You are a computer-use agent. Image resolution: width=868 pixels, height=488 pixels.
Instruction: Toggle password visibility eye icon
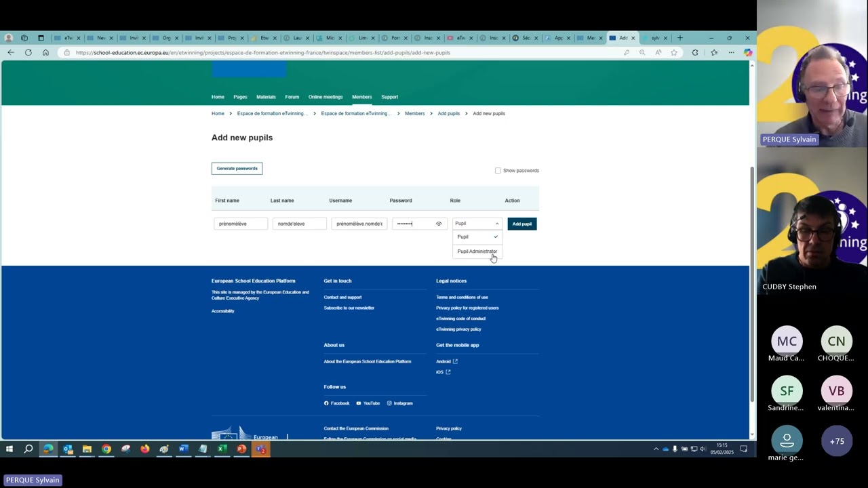click(439, 224)
